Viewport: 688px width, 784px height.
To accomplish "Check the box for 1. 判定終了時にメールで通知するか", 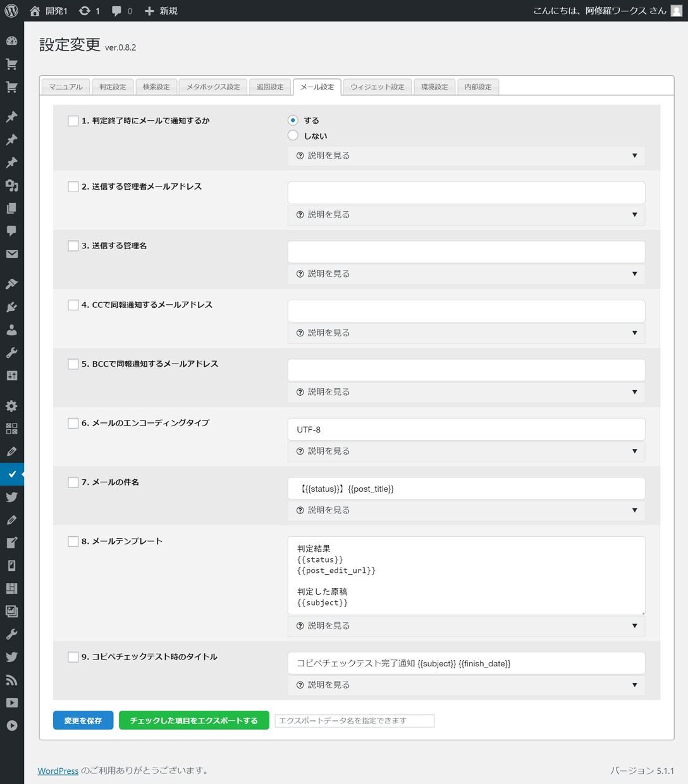I will (x=73, y=121).
